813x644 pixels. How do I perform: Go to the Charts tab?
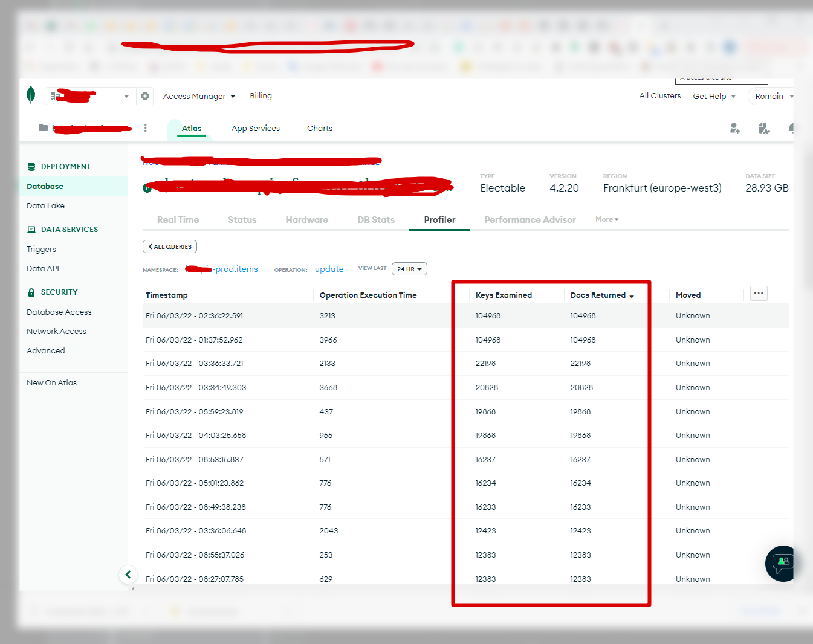pyautogui.click(x=319, y=128)
